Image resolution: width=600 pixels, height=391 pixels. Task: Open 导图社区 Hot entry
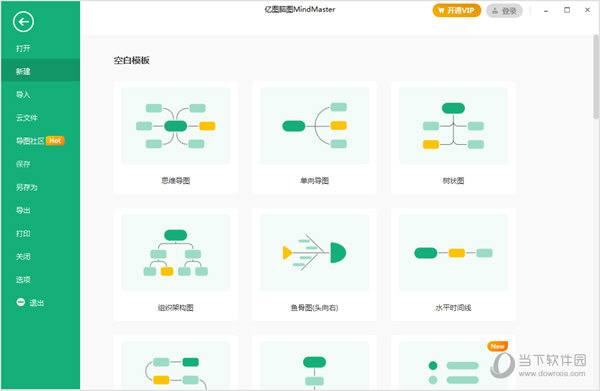pos(40,141)
